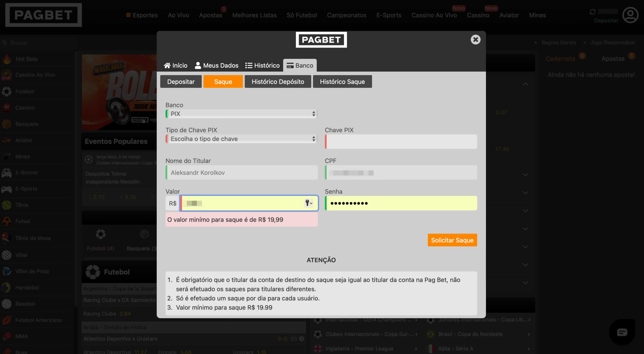Screen dimensions: 644x354
Task: Open Só Futebol in navigation
Action: coord(302,15)
